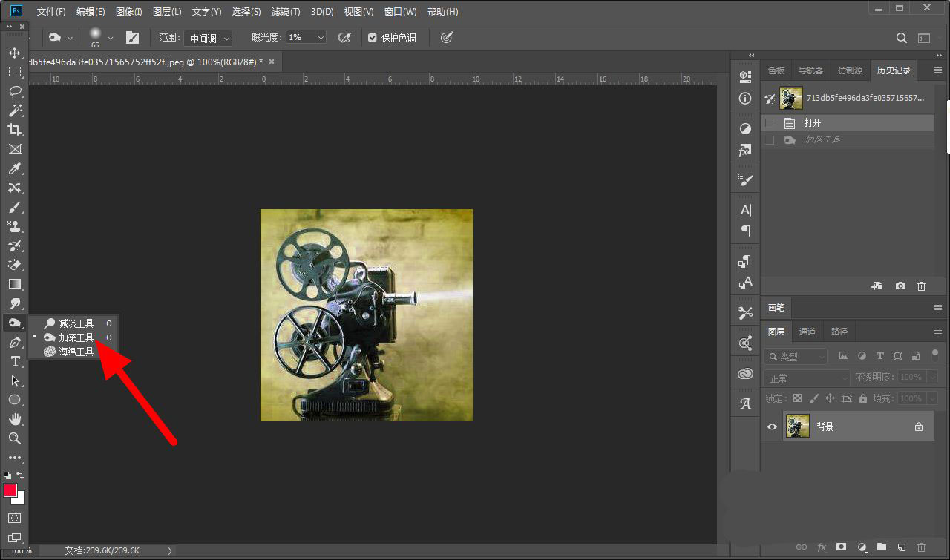Image resolution: width=950 pixels, height=560 pixels.
Task: Select the 打开 history state
Action: point(813,123)
